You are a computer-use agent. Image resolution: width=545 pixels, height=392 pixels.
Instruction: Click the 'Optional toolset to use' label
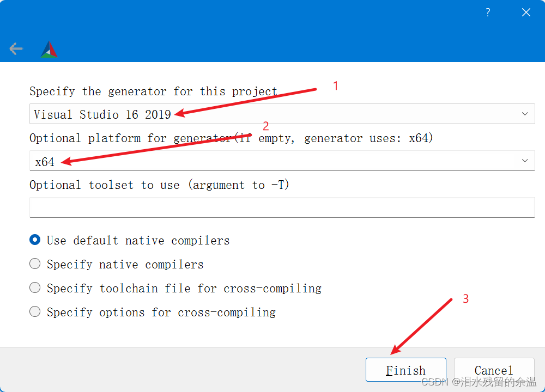click(x=159, y=185)
